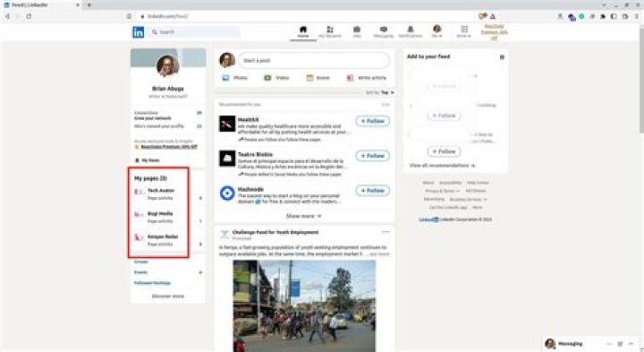The width and height of the screenshot is (644, 352).
Task: Open Bogi Media page
Action: click(160, 213)
